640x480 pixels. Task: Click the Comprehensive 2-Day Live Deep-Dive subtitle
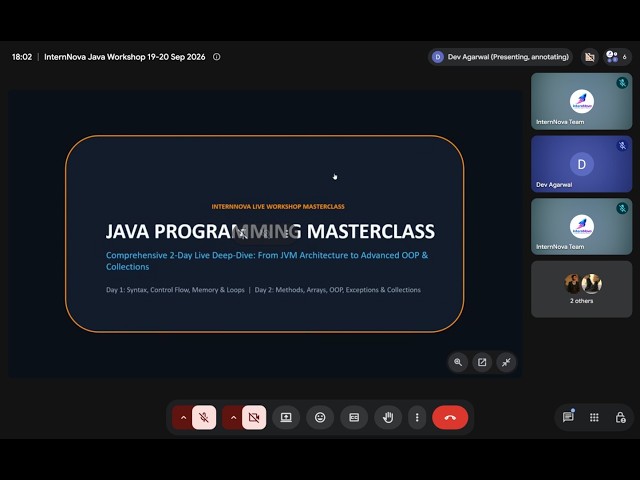(267, 261)
